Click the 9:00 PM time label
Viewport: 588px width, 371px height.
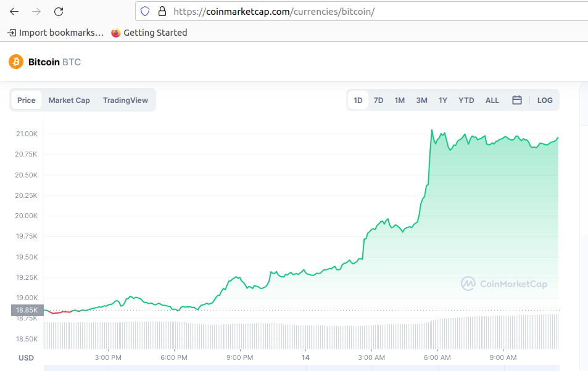point(239,357)
